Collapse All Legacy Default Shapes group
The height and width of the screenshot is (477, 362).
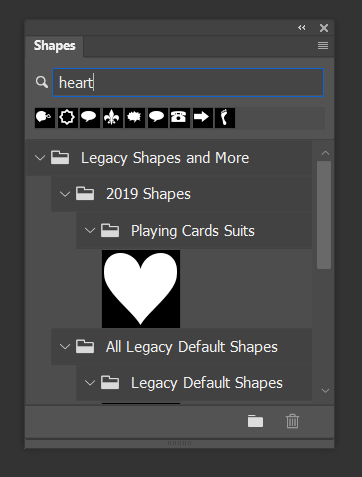(x=65, y=347)
